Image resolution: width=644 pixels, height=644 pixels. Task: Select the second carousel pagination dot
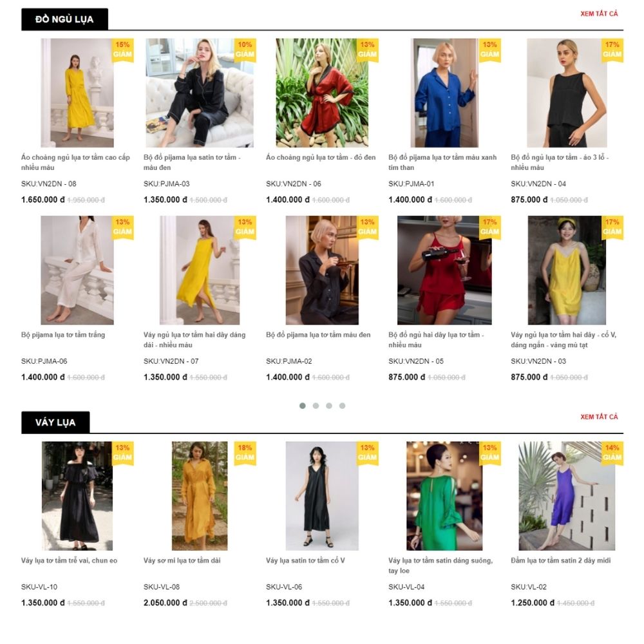316,406
